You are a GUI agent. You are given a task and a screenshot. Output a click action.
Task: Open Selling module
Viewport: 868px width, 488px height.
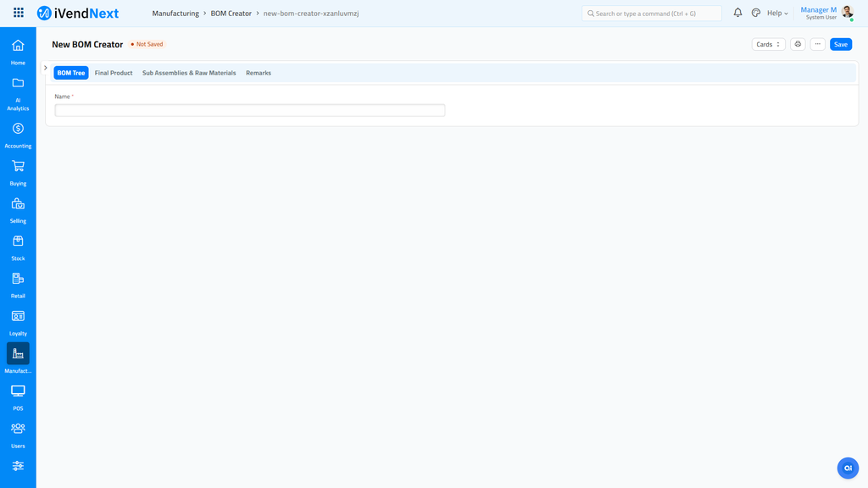point(18,211)
